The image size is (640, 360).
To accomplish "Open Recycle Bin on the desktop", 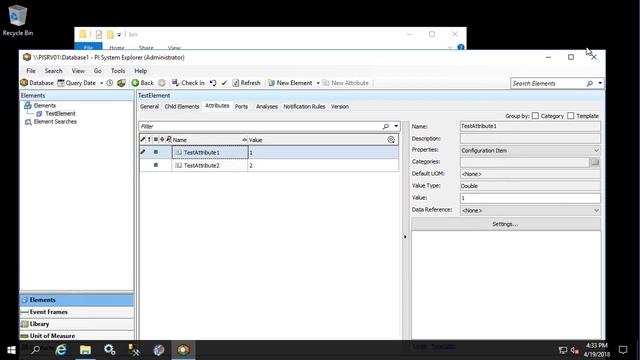I will click(x=18, y=20).
